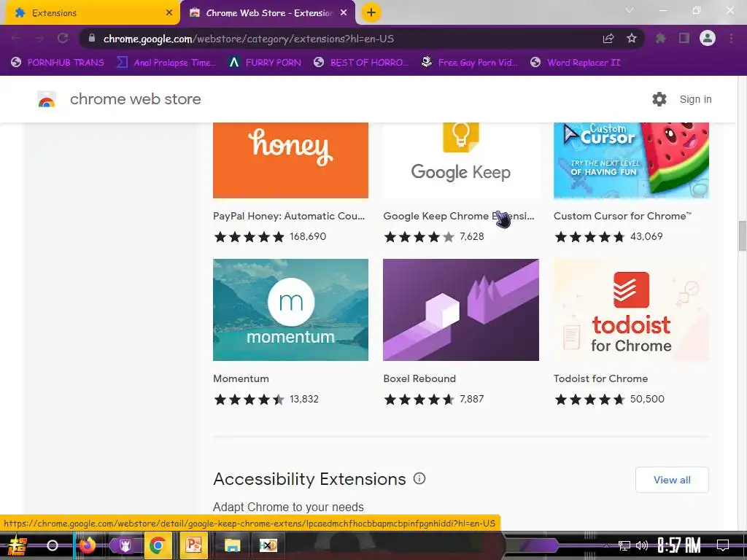Open PowerPoint from the taskbar

[193, 545]
